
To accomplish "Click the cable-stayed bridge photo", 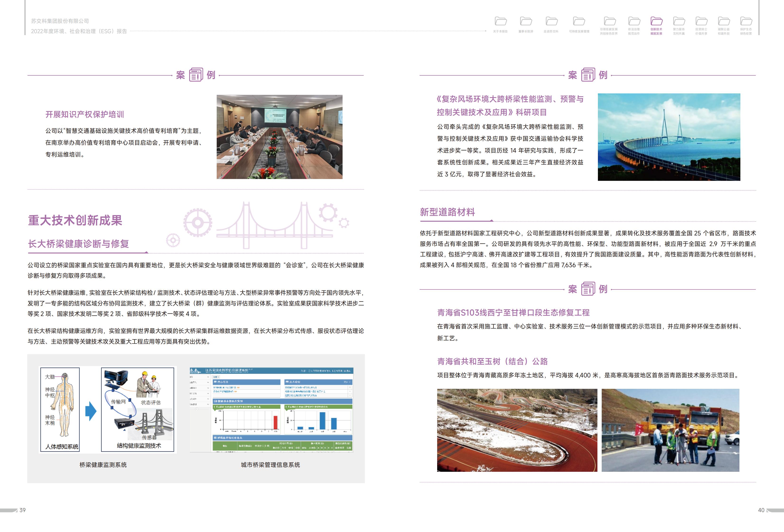I will [669, 137].
